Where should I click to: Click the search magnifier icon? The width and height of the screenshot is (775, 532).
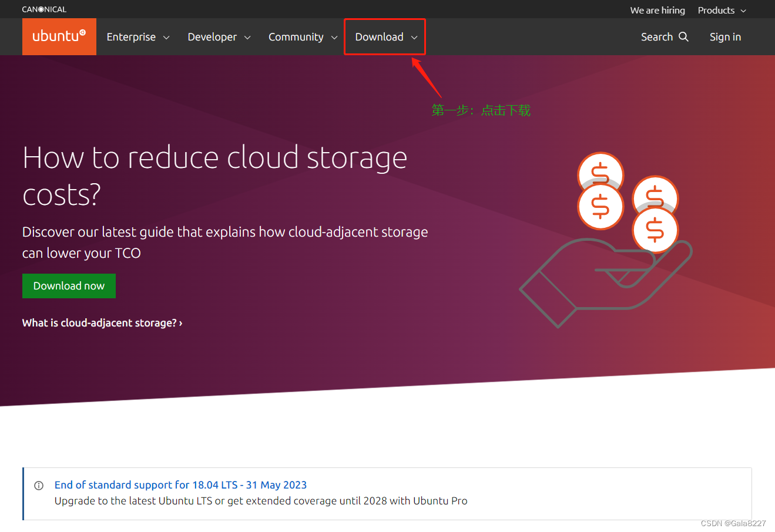point(683,36)
